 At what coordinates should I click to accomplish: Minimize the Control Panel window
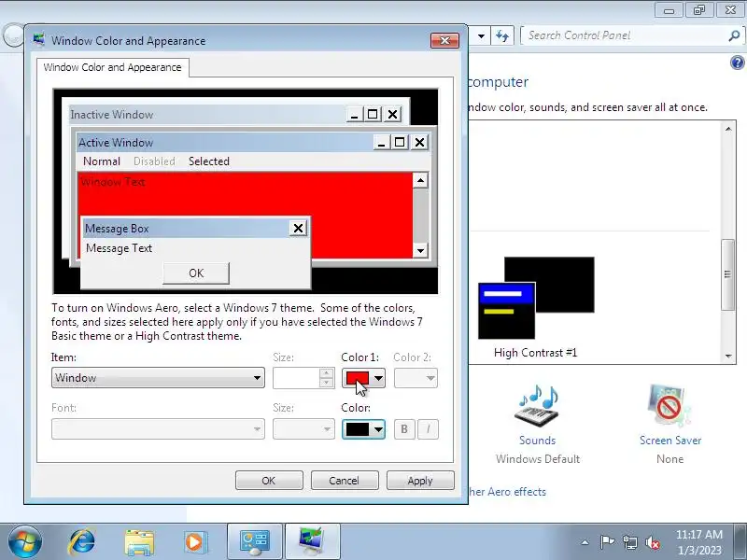(x=669, y=10)
